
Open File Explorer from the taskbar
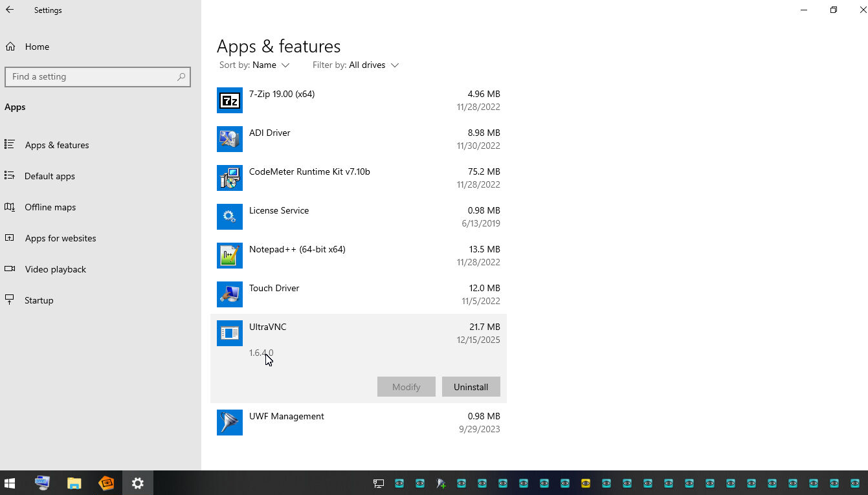[x=74, y=483]
